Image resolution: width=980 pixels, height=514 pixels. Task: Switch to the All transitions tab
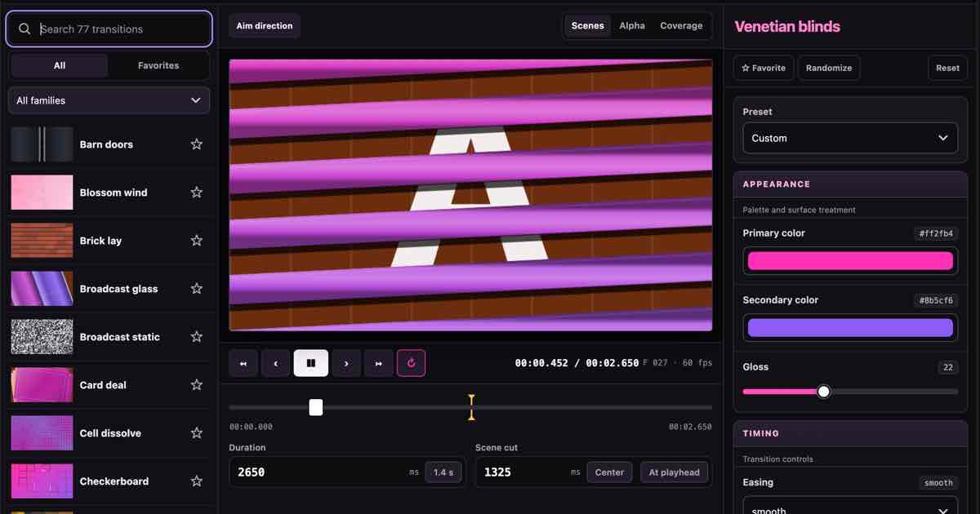(60, 65)
